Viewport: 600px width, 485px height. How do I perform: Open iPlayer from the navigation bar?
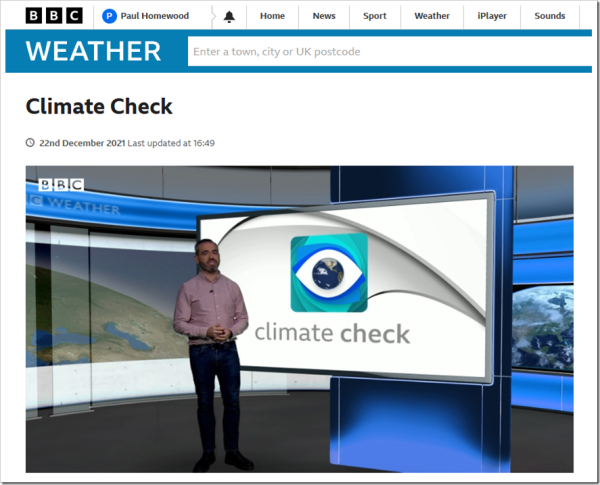click(x=492, y=16)
